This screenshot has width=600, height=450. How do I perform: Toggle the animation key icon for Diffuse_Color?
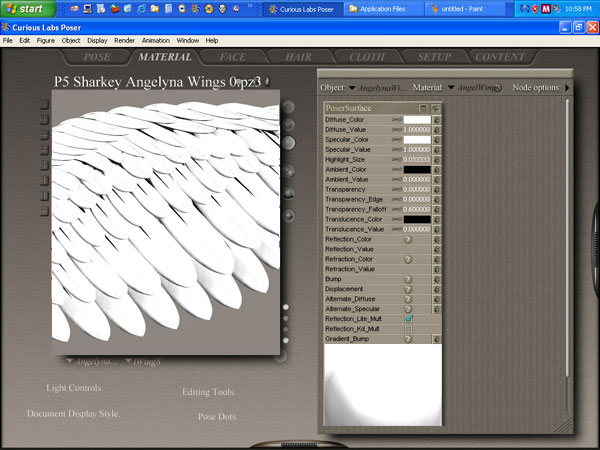click(397, 120)
